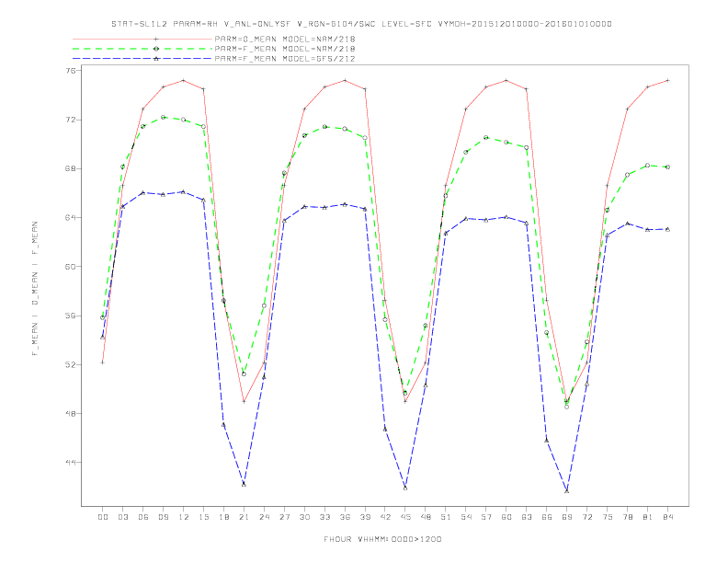Click y-axis tick value 76
This screenshot has height=563, width=728.
pyautogui.click(x=73, y=71)
